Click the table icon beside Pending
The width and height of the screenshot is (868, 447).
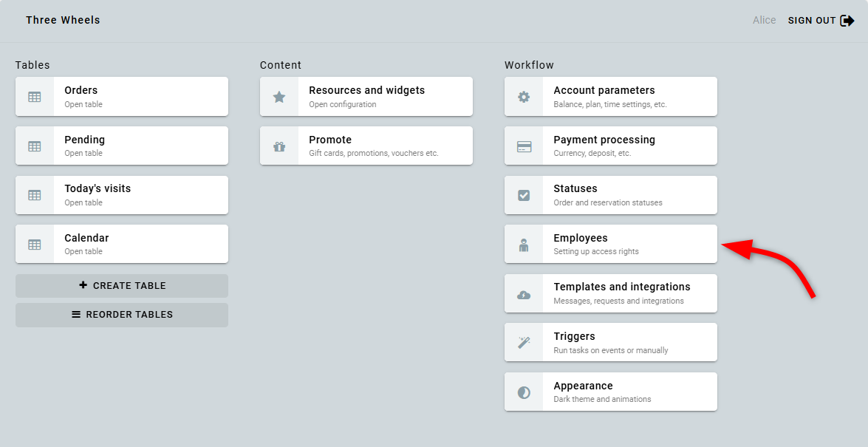34,146
